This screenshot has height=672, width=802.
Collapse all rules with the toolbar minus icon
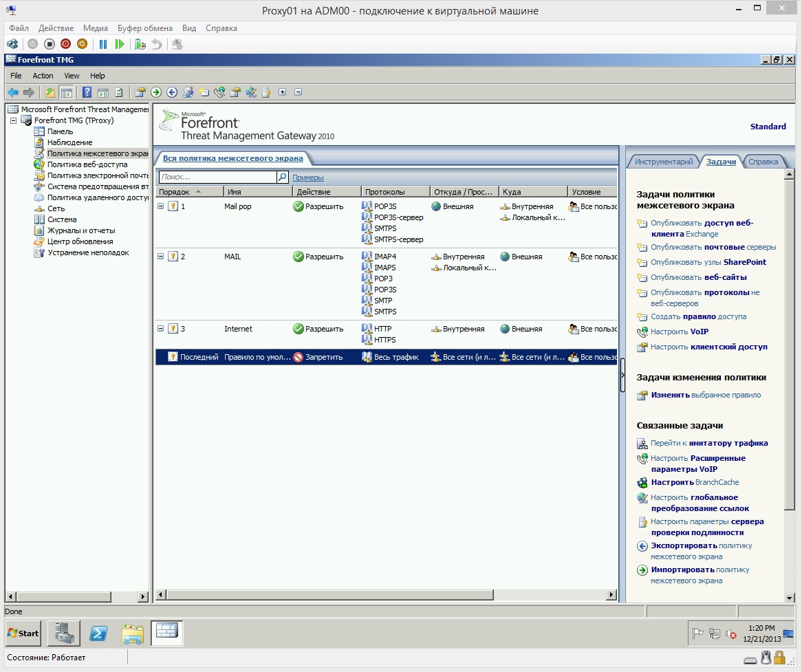(x=299, y=92)
